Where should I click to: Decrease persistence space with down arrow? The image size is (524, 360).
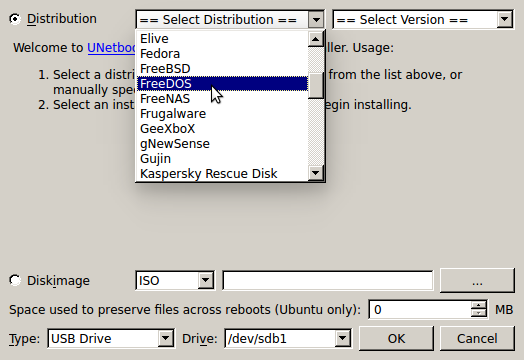479,314
